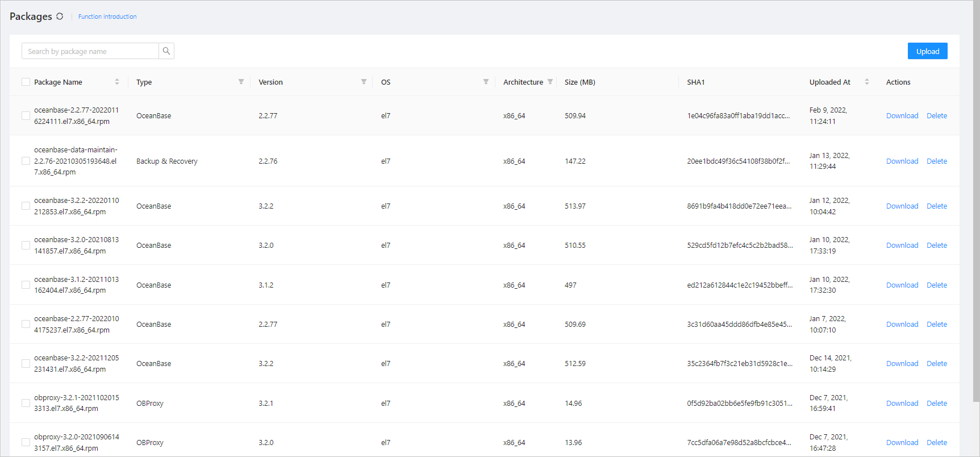This screenshot has height=457, width=980.
Task: Select checkbox for obproxy-3.2.1 package
Action: pos(26,403)
